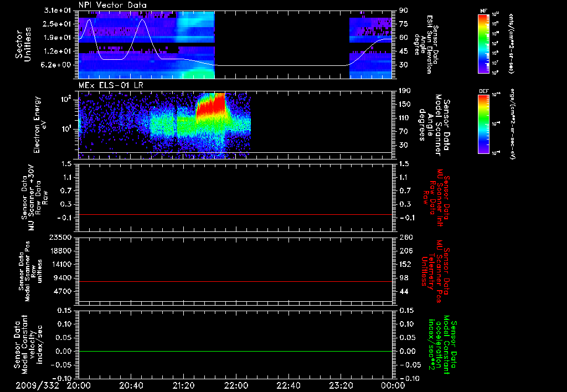Click the 152 telemetry tick label
This screenshot has height=392, width=567.
(406, 264)
